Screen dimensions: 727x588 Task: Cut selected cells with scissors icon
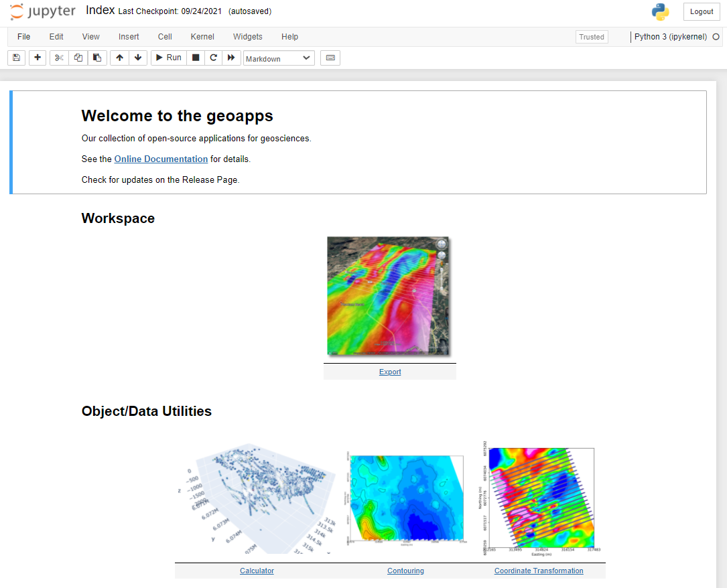pos(59,58)
